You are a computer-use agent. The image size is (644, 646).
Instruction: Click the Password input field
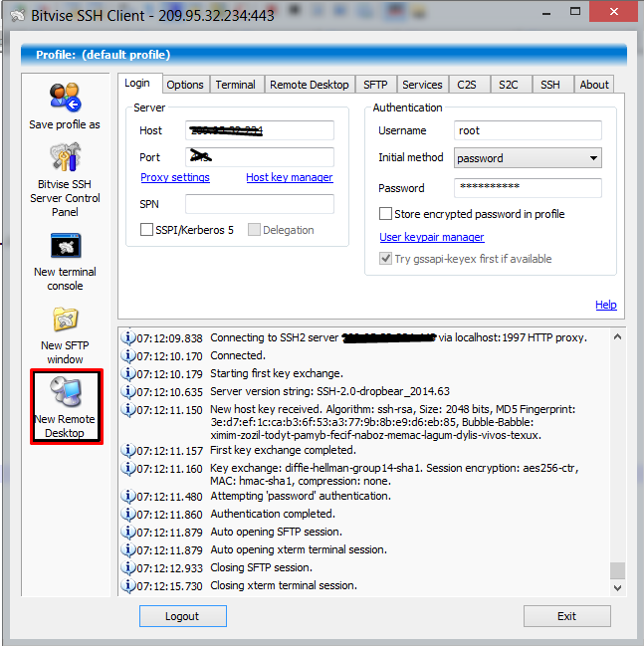(x=528, y=188)
